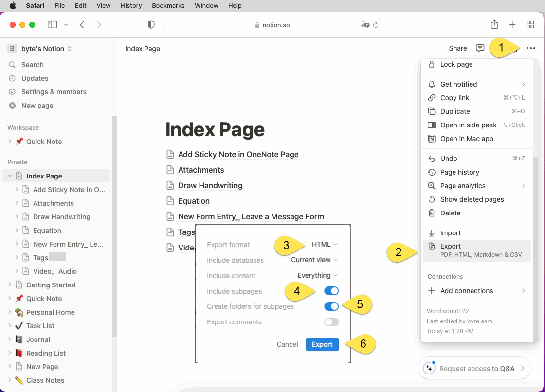This screenshot has width=545, height=392.
Task: Open the Draw Handwriting page link
Action: point(210,185)
